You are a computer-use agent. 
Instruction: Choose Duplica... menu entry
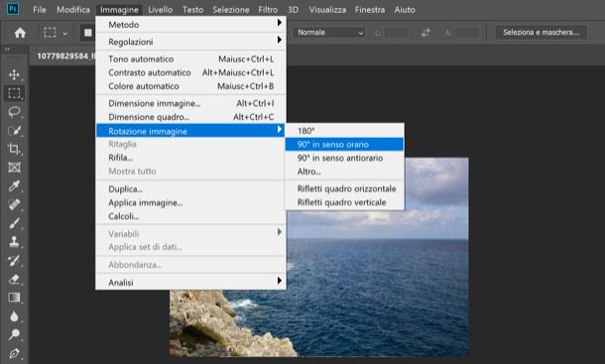click(x=191, y=189)
